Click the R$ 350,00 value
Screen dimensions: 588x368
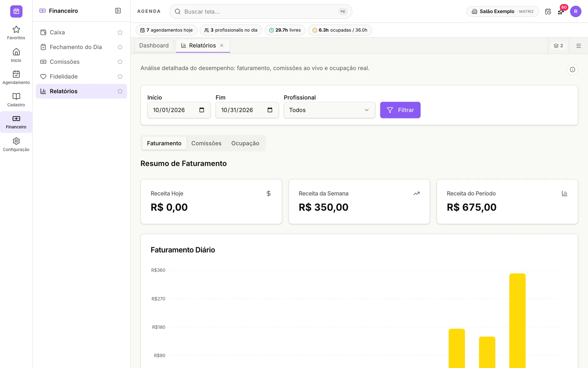tap(323, 207)
